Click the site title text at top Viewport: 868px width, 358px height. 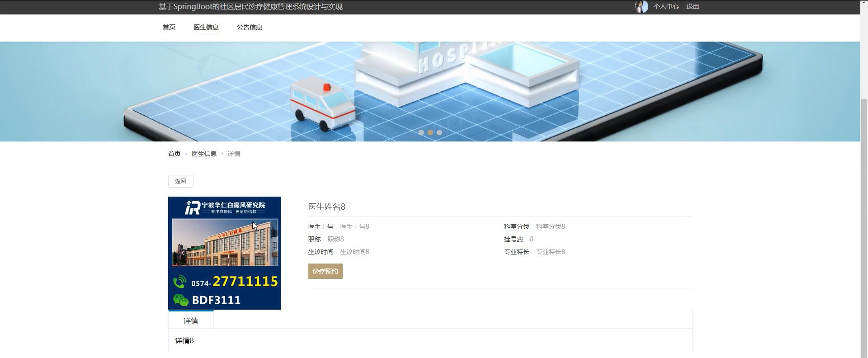click(x=250, y=7)
